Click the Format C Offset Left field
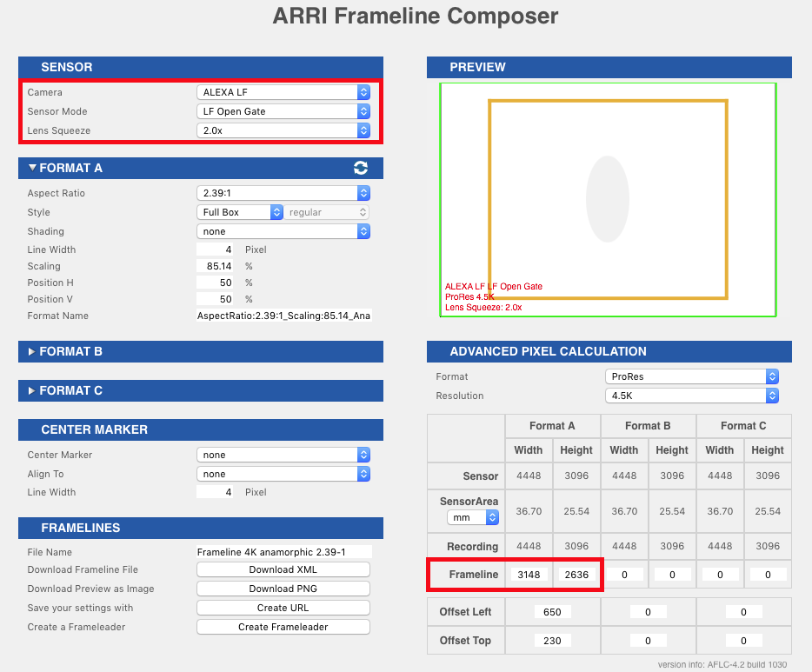Screen dimensions: 812x672 pyautogui.click(x=743, y=612)
